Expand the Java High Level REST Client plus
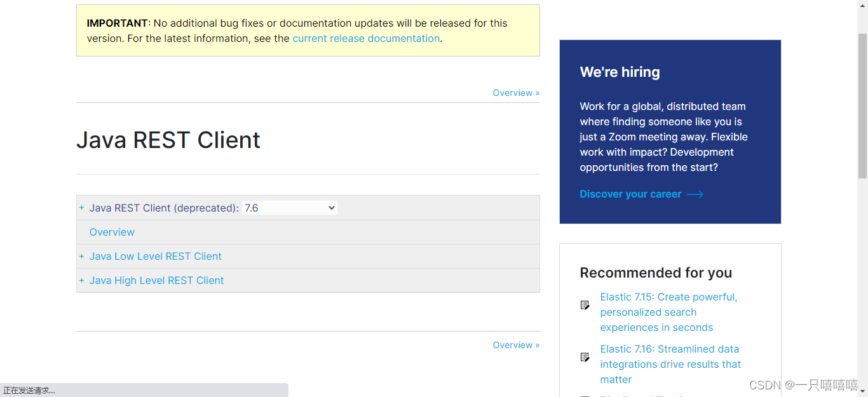This screenshot has width=868, height=397. point(81,281)
